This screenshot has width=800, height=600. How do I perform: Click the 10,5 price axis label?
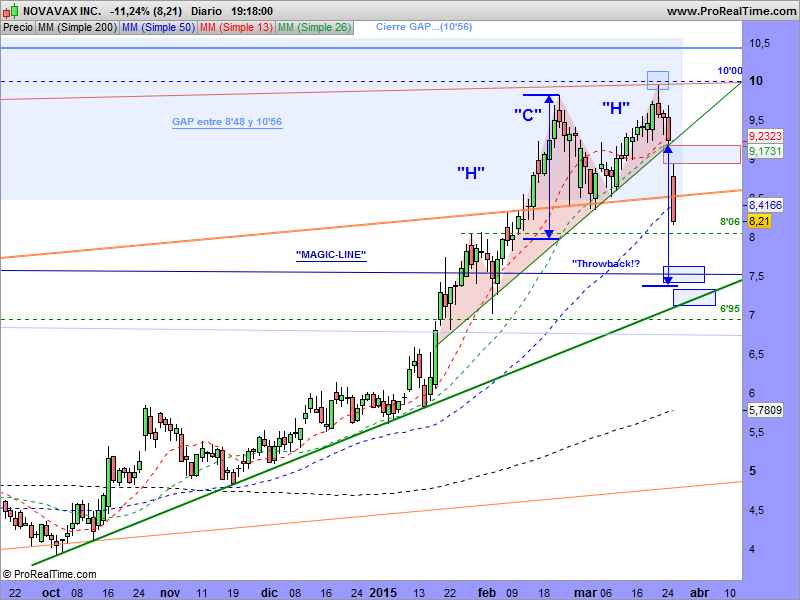point(759,44)
